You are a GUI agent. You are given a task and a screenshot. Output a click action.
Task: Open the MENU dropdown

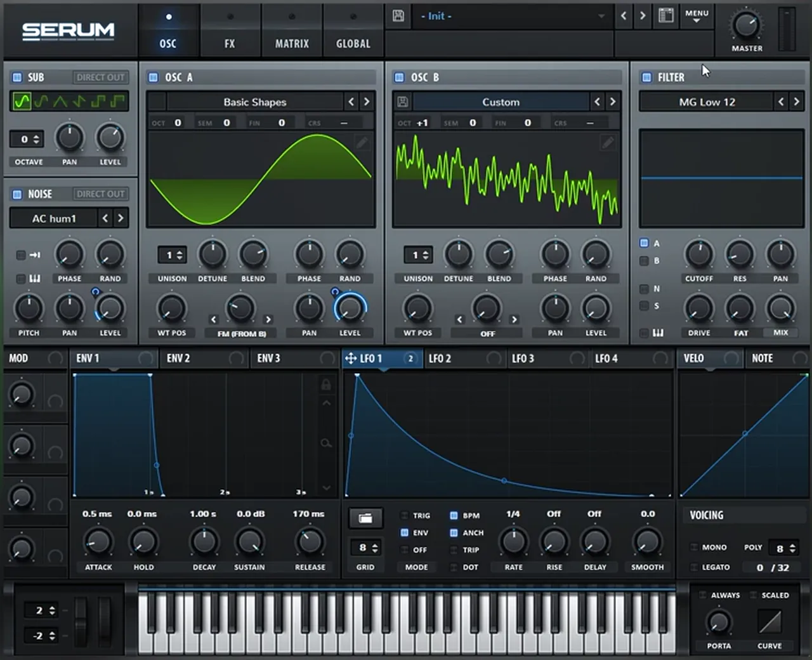[x=697, y=16]
